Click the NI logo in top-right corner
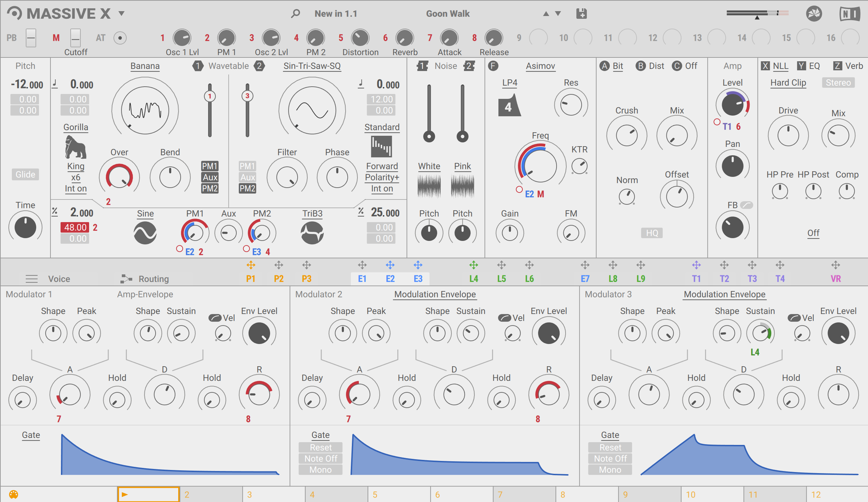 [850, 14]
